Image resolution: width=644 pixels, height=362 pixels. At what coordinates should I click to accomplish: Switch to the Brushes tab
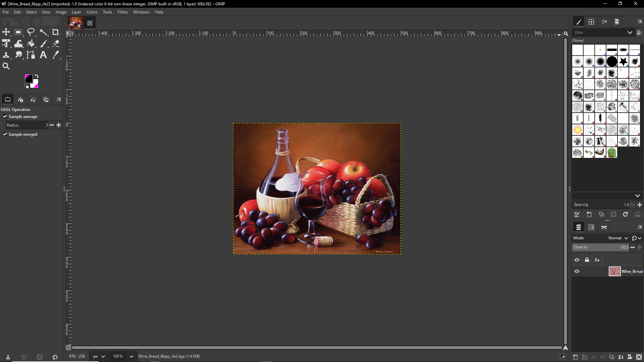coord(579,22)
